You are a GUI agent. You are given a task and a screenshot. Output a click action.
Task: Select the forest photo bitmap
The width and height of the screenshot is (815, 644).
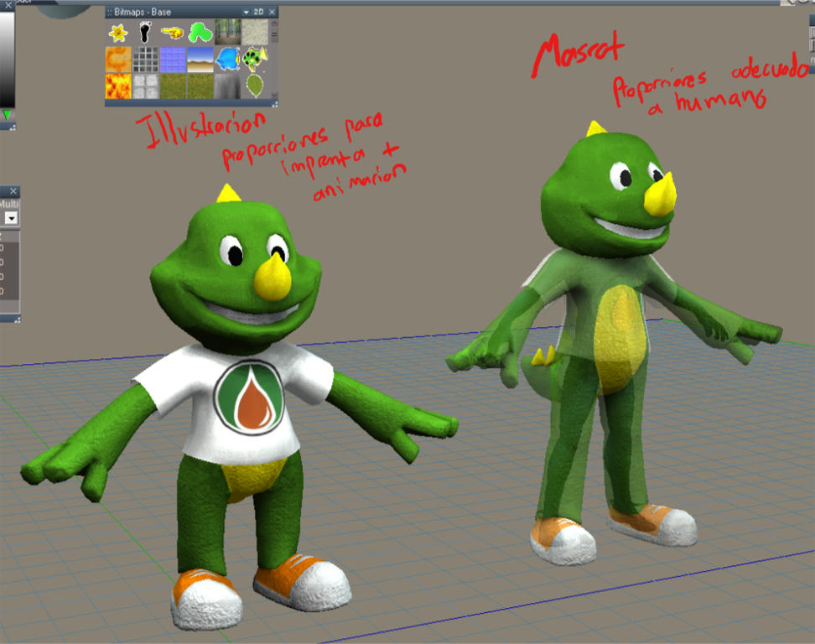click(x=227, y=32)
